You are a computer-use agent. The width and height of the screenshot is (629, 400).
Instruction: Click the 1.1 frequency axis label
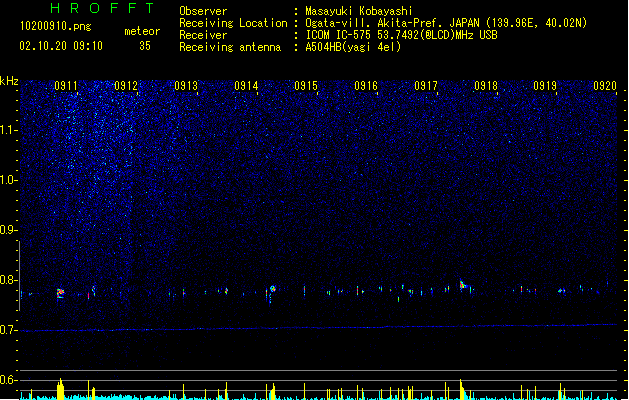8,130
